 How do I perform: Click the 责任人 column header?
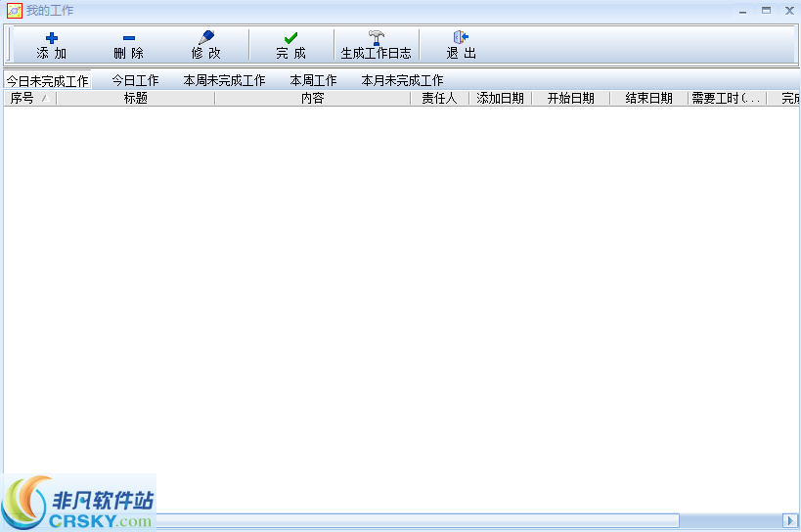click(x=439, y=98)
